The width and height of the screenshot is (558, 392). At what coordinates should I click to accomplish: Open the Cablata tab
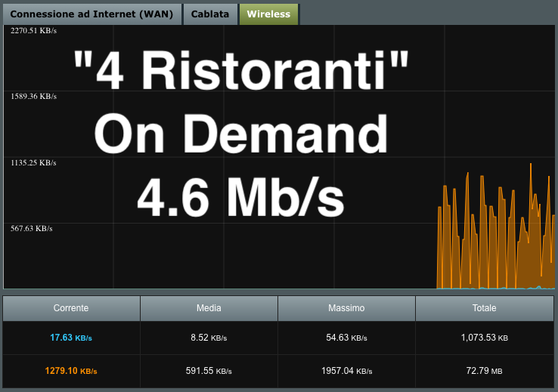(x=210, y=14)
